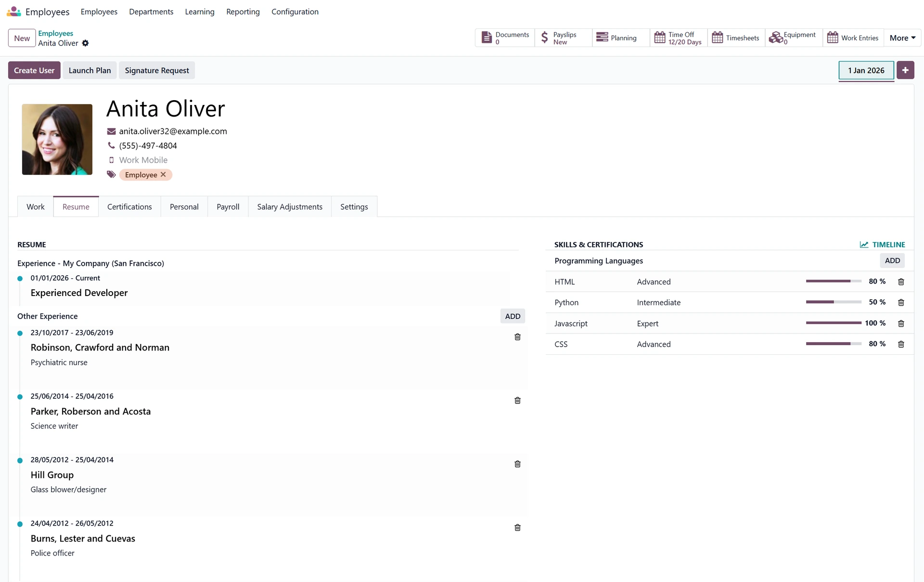
Task: Click Anita Oliver's profile photo
Action: pos(57,140)
